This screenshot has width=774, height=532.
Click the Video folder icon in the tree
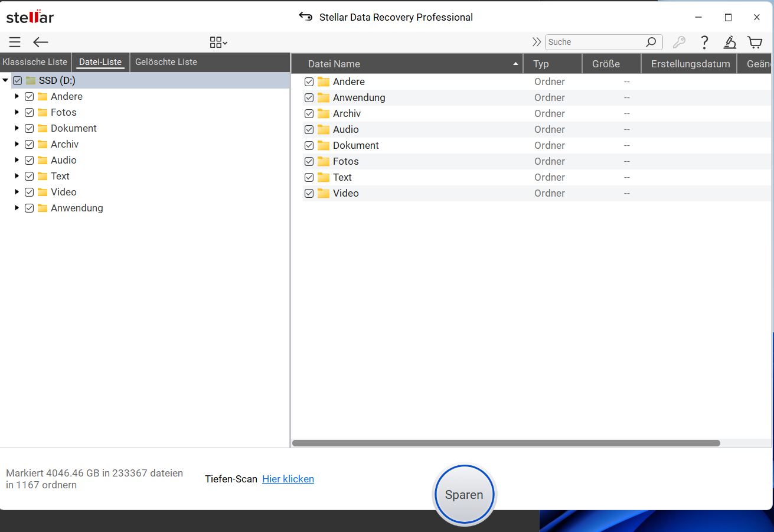[x=43, y=192]
